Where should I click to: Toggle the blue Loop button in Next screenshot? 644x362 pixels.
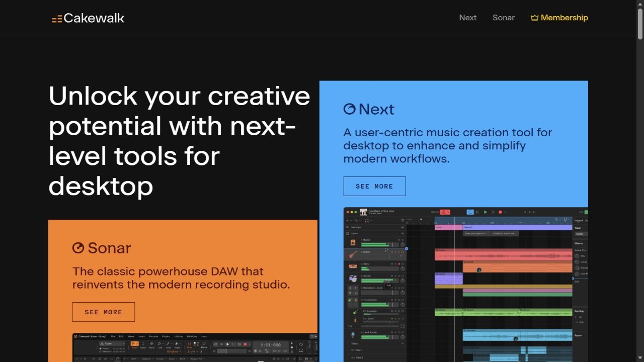(x=470, y=212)
